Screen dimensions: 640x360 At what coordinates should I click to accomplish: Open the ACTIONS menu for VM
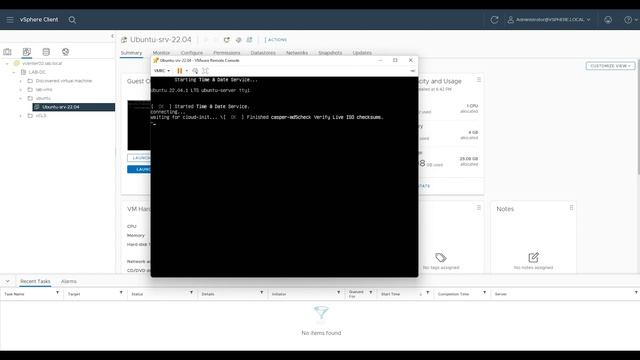[276, 40]
